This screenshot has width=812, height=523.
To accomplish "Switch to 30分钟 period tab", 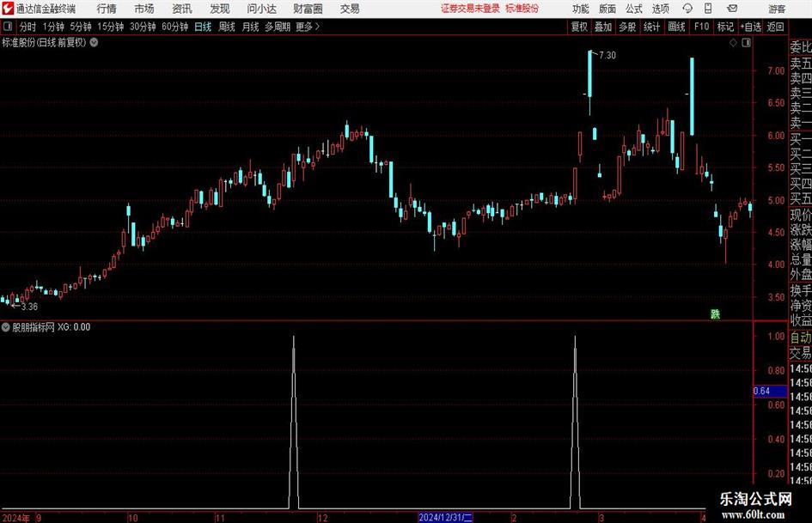I will (x=143, y=27).
